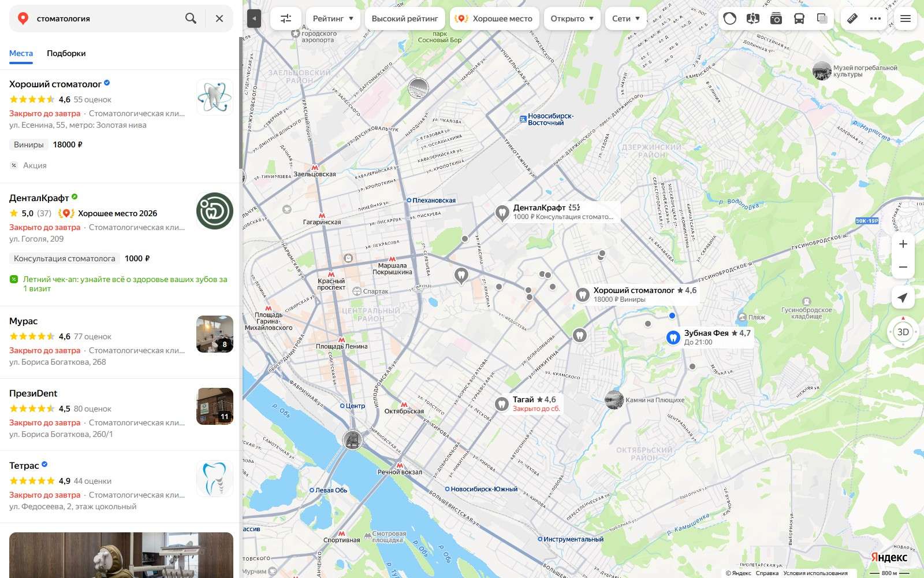The image size is (924, 578).
Task: Click the Камни на Плющихе map photo
Action: (614, 400)
